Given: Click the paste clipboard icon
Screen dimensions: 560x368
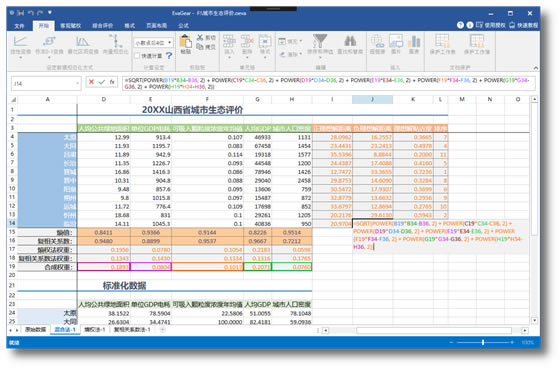Looking at the screenshot, I should click(x=185, y=41).
